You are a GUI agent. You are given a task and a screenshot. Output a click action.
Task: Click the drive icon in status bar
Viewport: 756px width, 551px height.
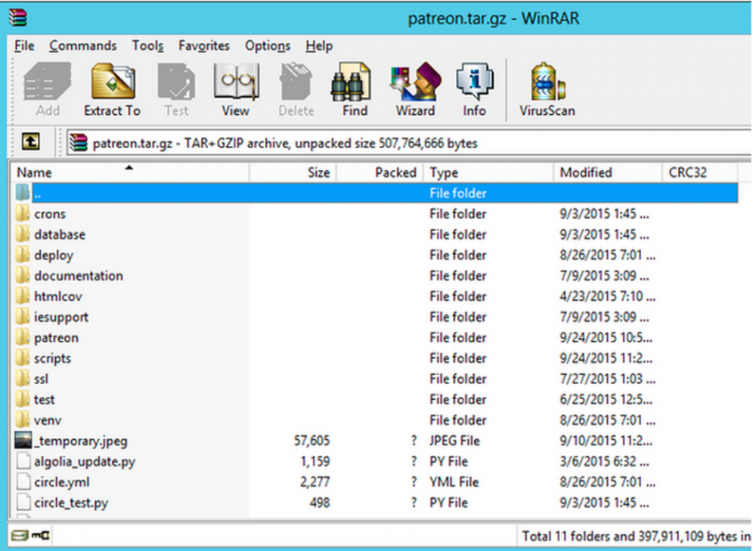tap(20, 535)
